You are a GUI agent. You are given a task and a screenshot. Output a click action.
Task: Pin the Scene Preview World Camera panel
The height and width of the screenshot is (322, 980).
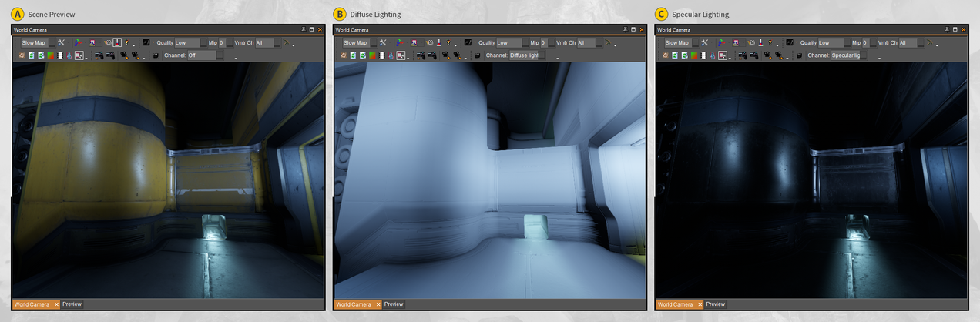click(x=304, y=29)
